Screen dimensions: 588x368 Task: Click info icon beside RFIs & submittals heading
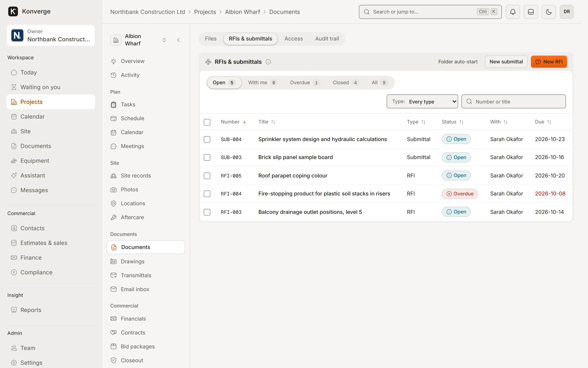(x=268, y=62)
